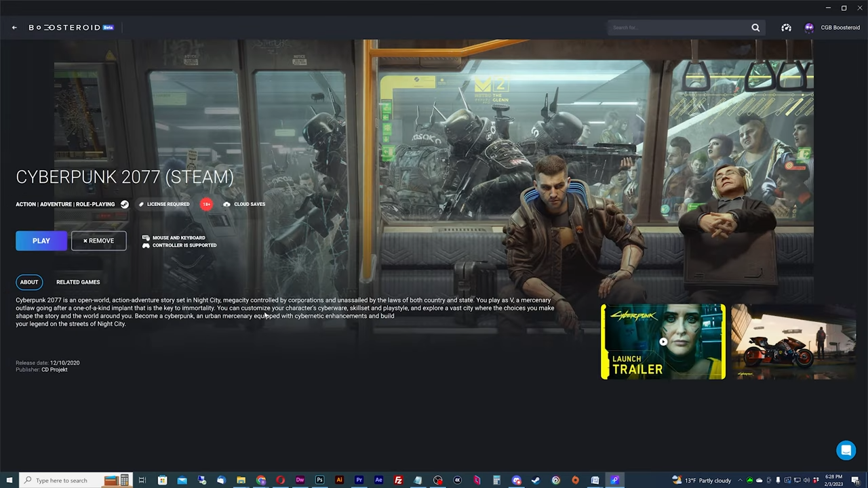868x488 pixels.
Task: Open the Windows Start menu
Action: click(x=9, y=481)
